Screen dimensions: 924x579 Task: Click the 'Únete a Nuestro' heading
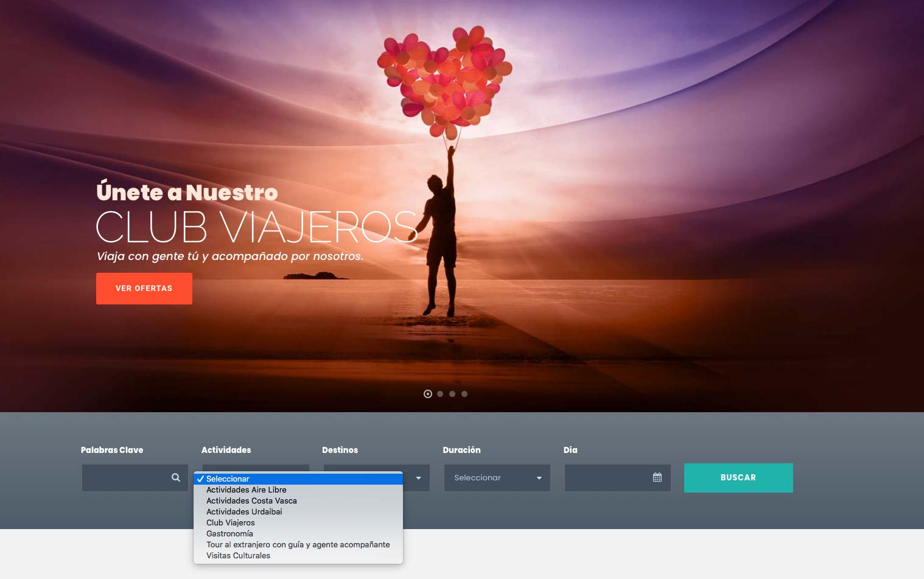[187, 192]
